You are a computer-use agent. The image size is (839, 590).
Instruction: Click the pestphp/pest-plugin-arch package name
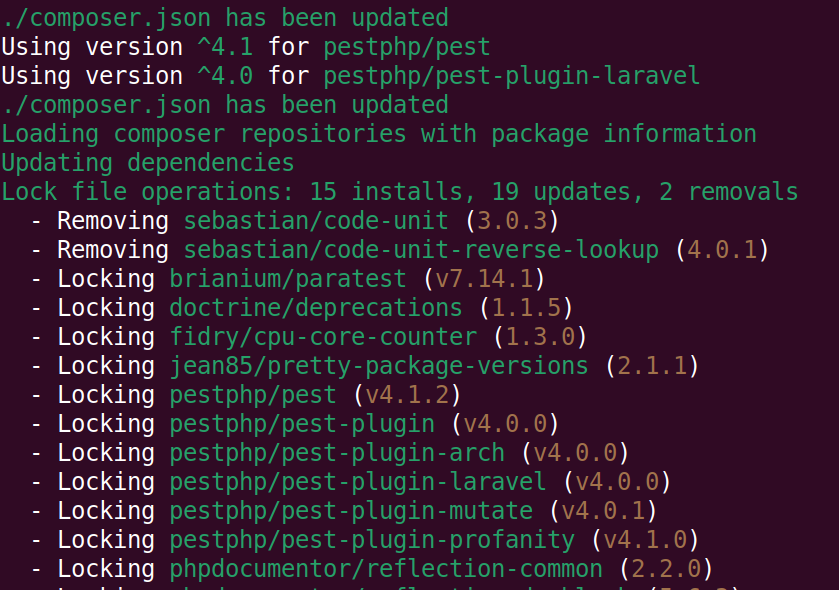[337, 453]
